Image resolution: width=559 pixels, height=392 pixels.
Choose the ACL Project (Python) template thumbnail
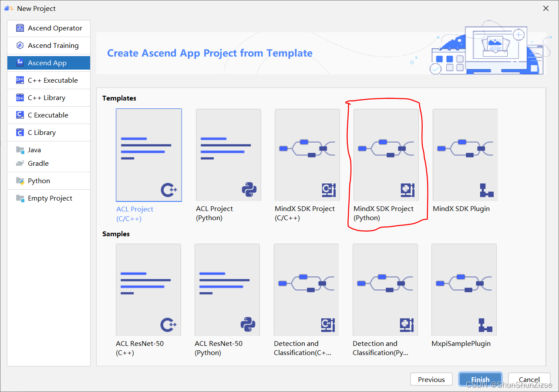tap(229, 155)
